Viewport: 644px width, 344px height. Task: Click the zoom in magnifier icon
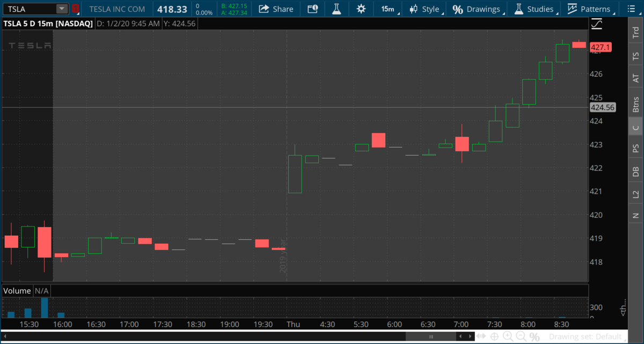tap(508, 336)
